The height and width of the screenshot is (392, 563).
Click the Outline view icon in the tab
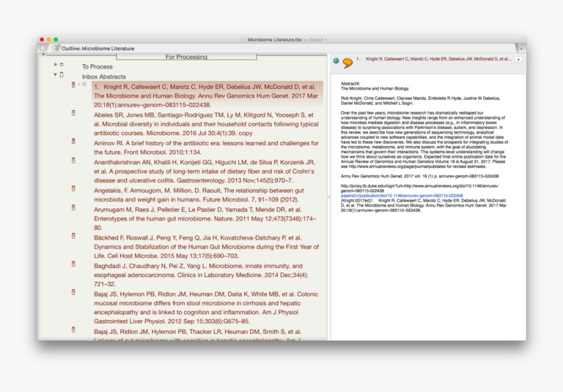pyautogui.click(x=56, y=48)
